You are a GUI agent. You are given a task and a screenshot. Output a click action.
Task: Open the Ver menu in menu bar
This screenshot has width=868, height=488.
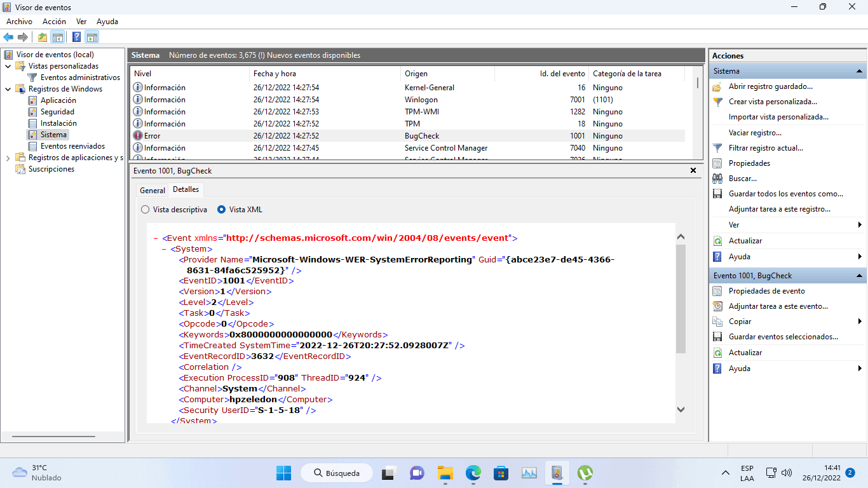(81, 22)
